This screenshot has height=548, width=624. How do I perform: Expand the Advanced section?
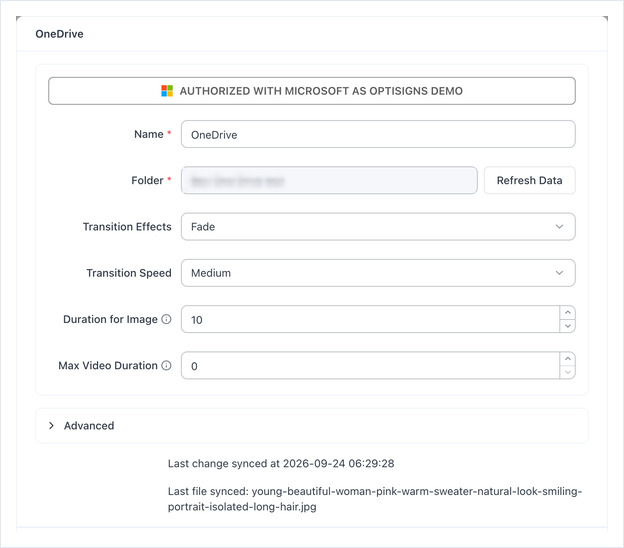(x=312, y=425)
